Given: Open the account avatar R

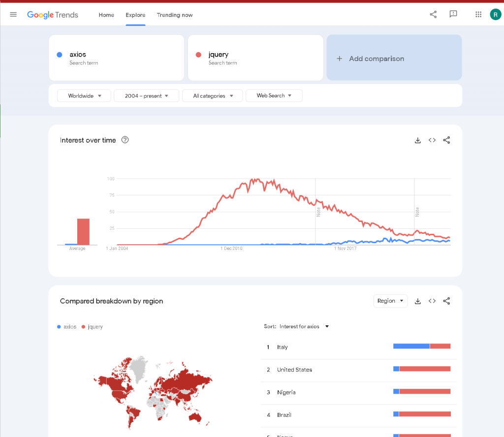Looking at the screenshot, I should [495, 14].
